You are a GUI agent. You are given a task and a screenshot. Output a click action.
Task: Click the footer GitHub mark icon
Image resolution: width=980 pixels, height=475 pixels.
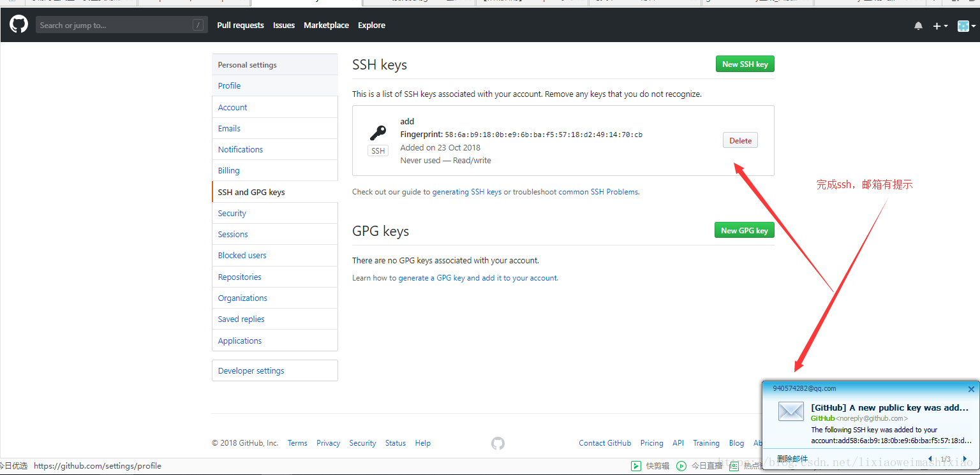coord(498,443)
